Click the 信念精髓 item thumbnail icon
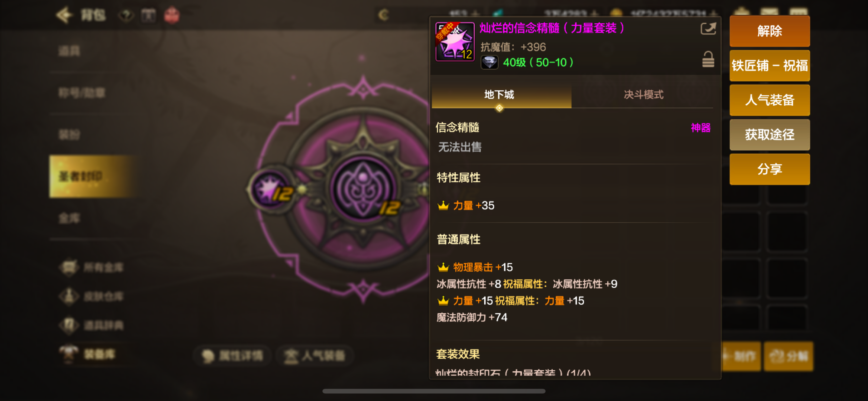868x401 pixels. tap(455, 42)
